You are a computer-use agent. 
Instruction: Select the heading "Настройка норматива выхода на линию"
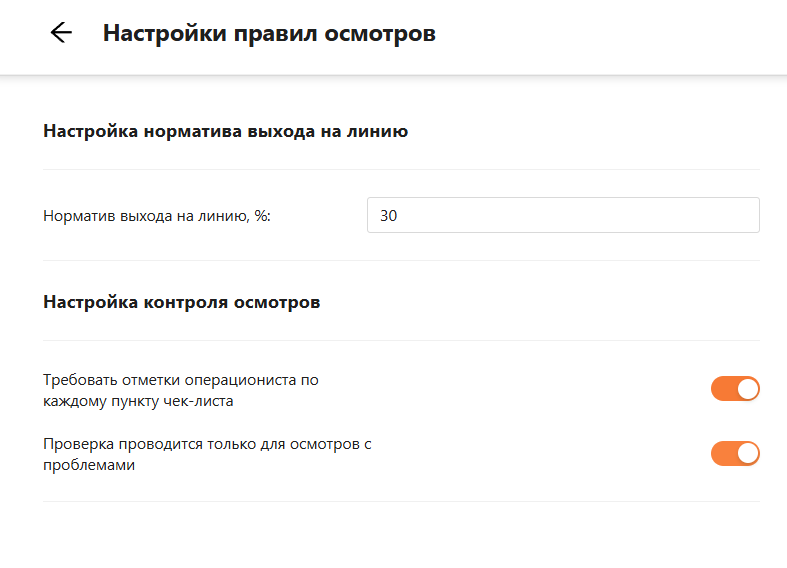tap(225, 131)
